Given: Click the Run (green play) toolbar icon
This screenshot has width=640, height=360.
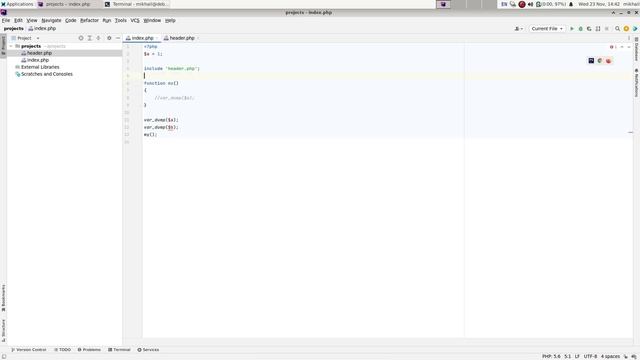Looking at the screenshot, I should [571, 29].
